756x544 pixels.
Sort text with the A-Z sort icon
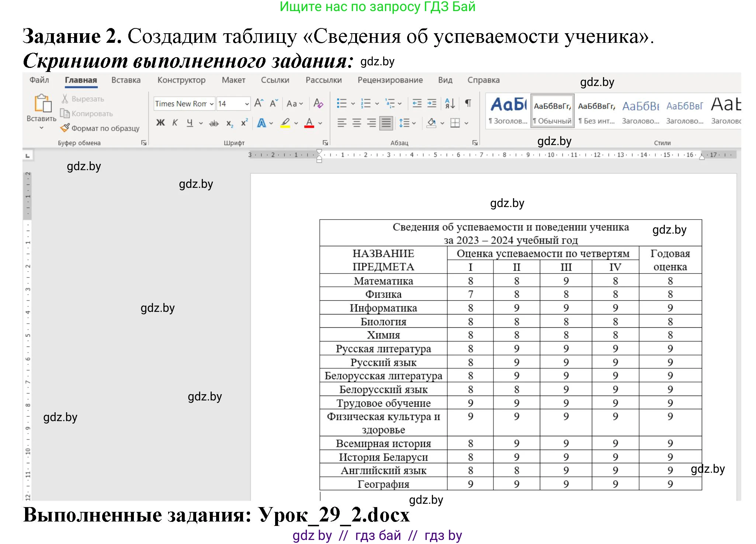450,103
